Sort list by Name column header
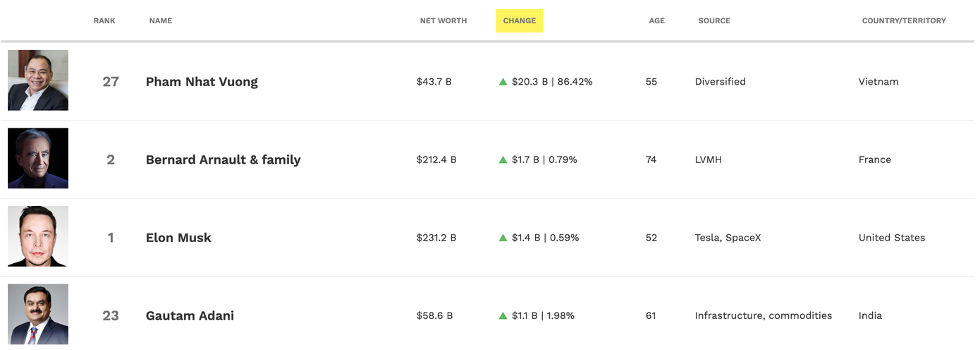Screen dimensions: 980x350 161,20
